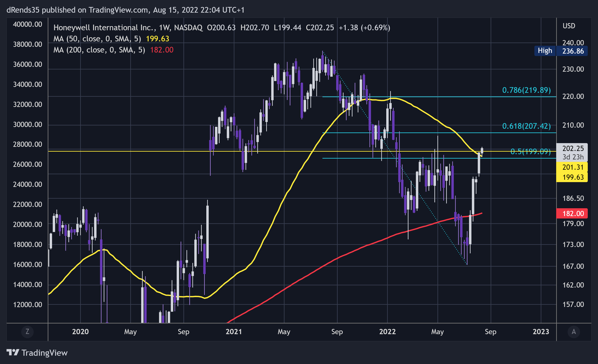Click the yellow 199.63 axis price tag
The image size is (598, 364).
pos(572,177)
